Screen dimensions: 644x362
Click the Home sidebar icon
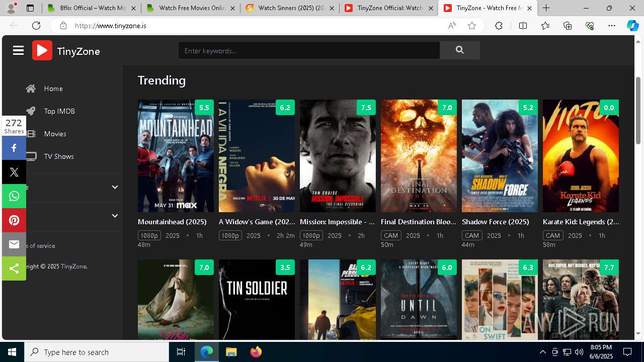click(31, 88)
